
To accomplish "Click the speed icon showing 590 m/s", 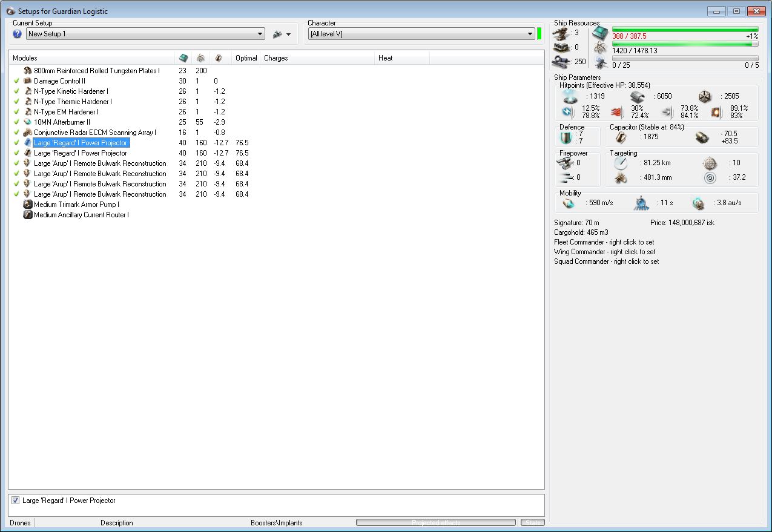I will coord(569,203).
